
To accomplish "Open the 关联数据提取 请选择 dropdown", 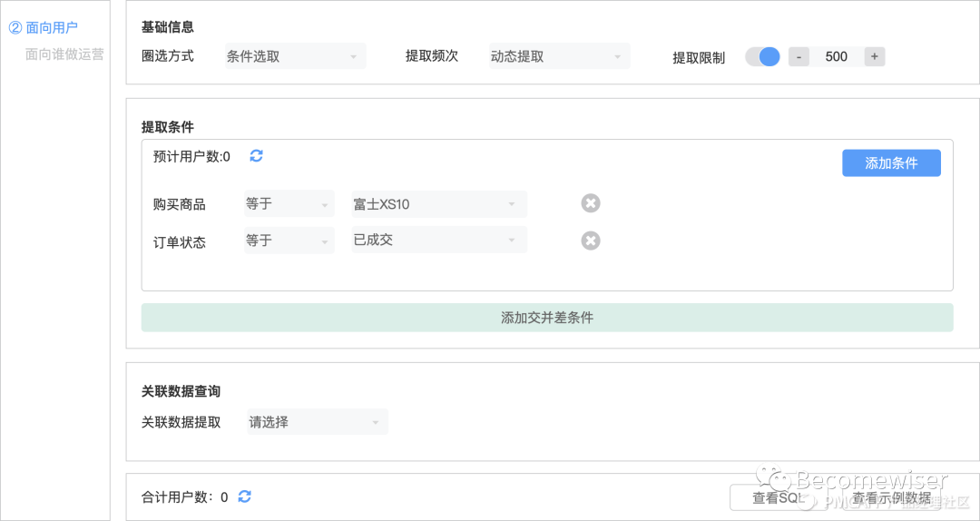I will coord(318,422).
